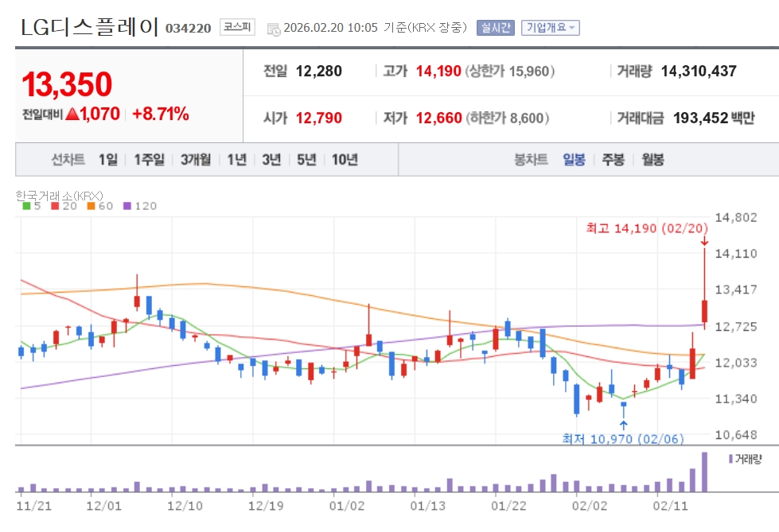Click the 최고 14,190 (02/20) chart label
This screenshot has height=532, width=779.
coord(647,228)
